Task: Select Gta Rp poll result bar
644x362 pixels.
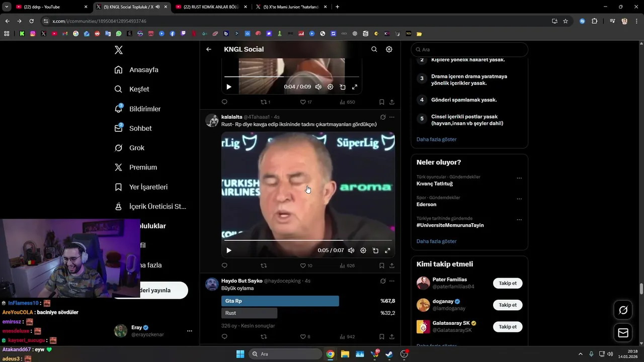Action: click(x=280, y=301)
